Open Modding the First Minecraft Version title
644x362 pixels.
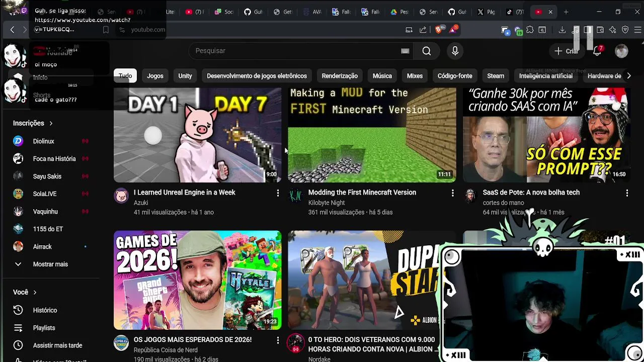pyautogui.click(x=362, y=193)
